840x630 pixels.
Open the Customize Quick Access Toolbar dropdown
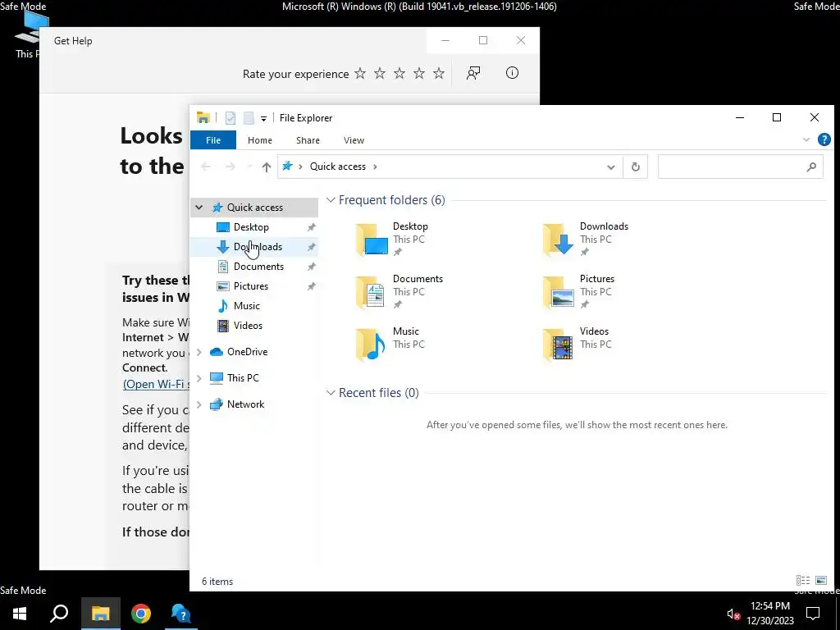tap(263, 118)
